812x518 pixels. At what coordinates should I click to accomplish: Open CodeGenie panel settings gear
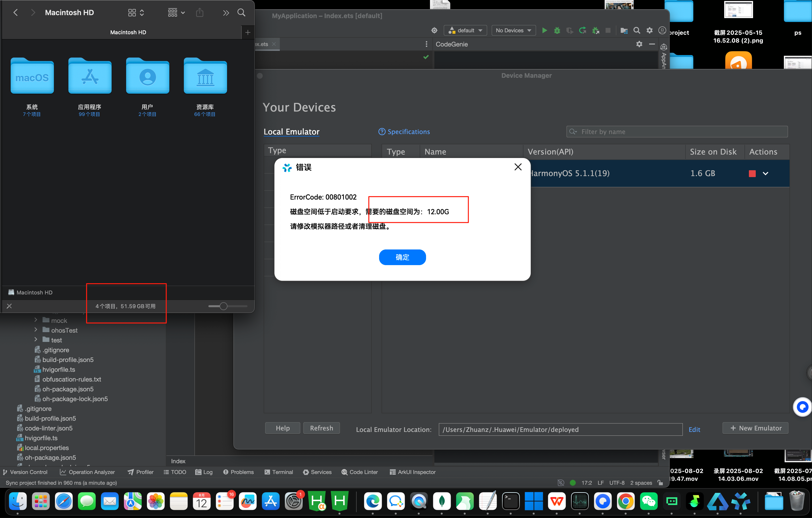point(639,44)
